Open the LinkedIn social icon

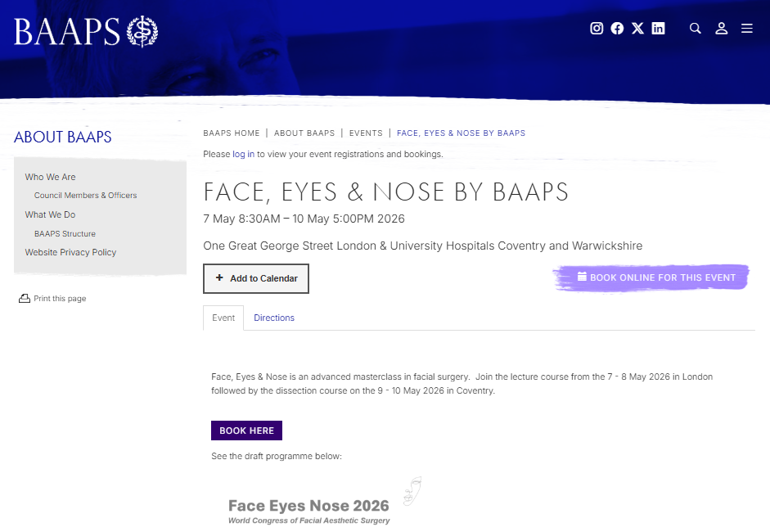pyautogui.click(x=658, y=29)
